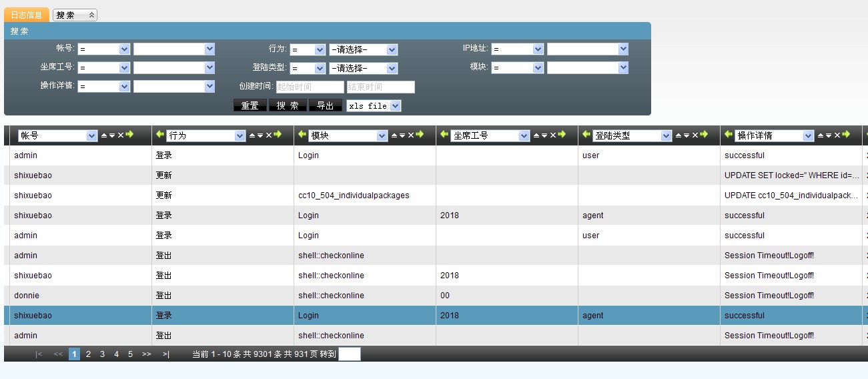Click the 起始时间 start time field
Viewport: 868px width, 379px height.
tap(310, 87)
